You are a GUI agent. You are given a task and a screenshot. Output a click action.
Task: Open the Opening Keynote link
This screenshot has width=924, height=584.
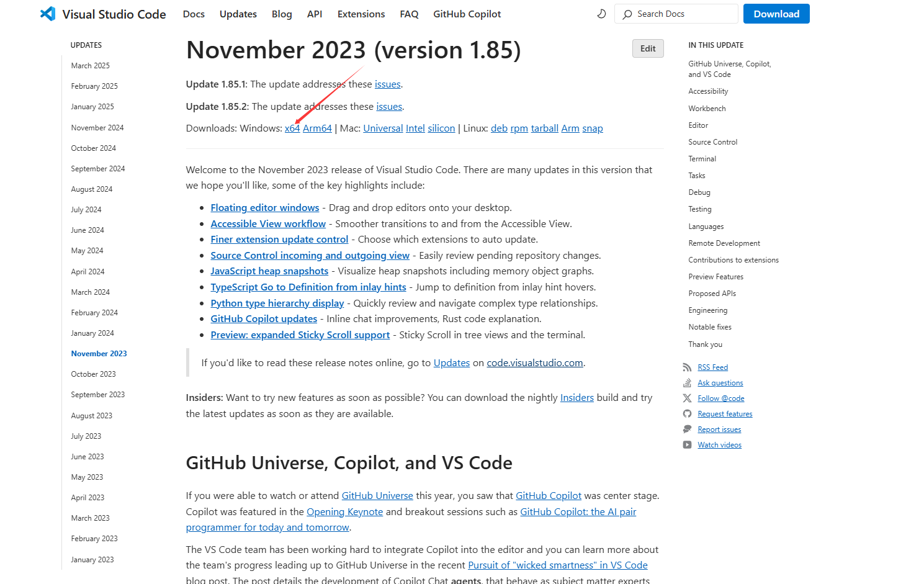click(x=345, y=512)
